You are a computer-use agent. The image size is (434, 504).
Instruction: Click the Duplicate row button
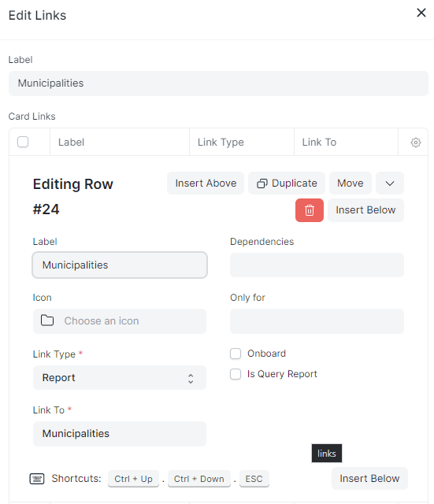click(x=287, y=183)
